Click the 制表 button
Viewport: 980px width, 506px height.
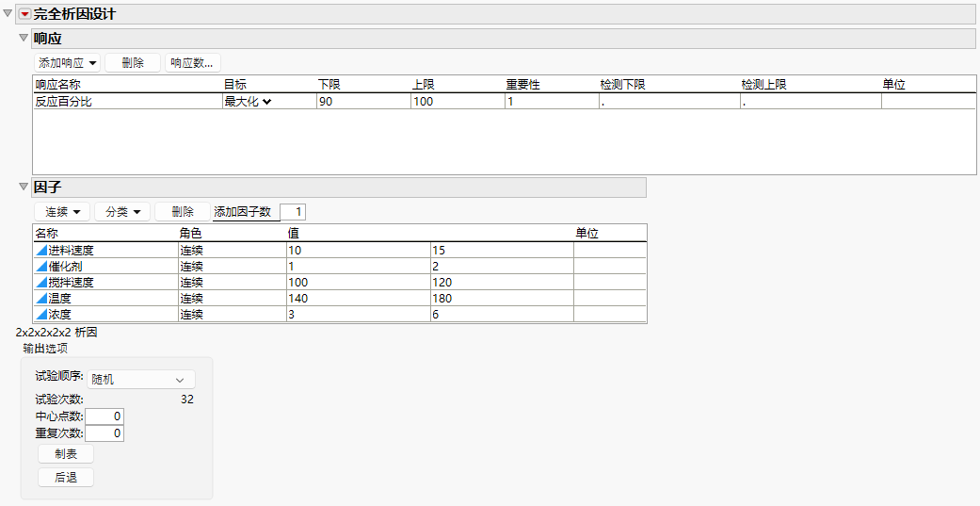tap(66, 454)
